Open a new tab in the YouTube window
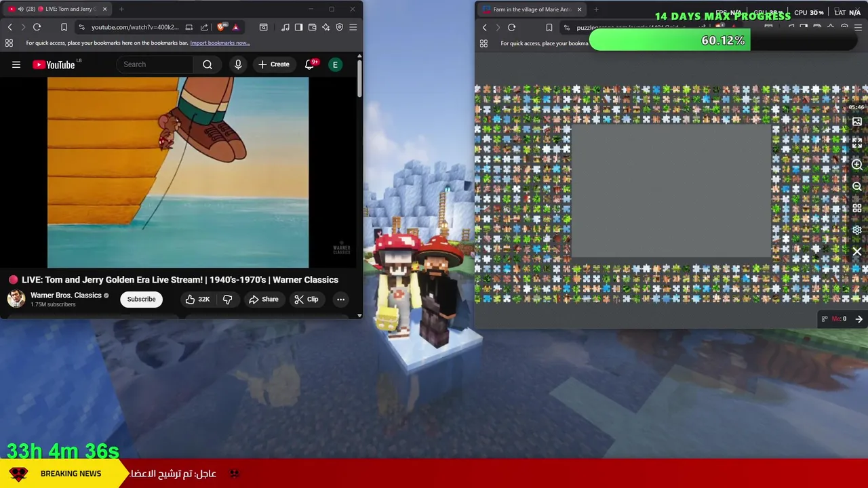 [121, 9]
